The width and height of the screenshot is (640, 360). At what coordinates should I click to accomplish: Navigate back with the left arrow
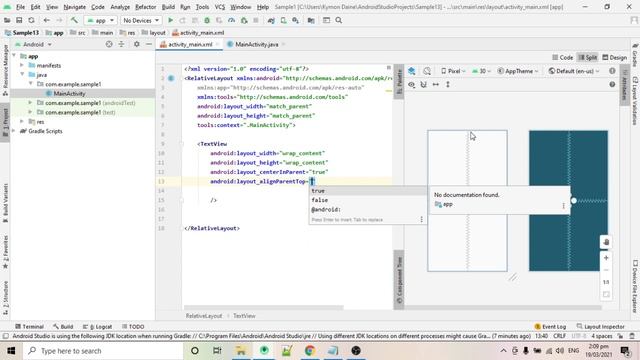47,20
